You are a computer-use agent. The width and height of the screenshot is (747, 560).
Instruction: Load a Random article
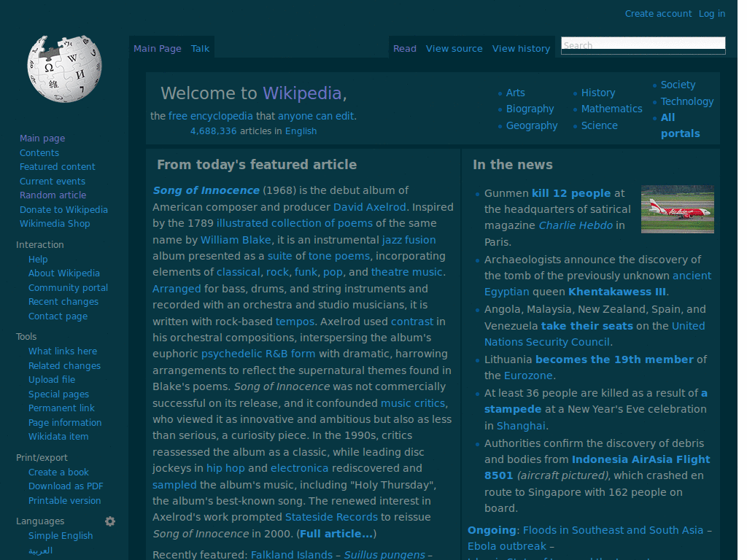click(53, 195)
